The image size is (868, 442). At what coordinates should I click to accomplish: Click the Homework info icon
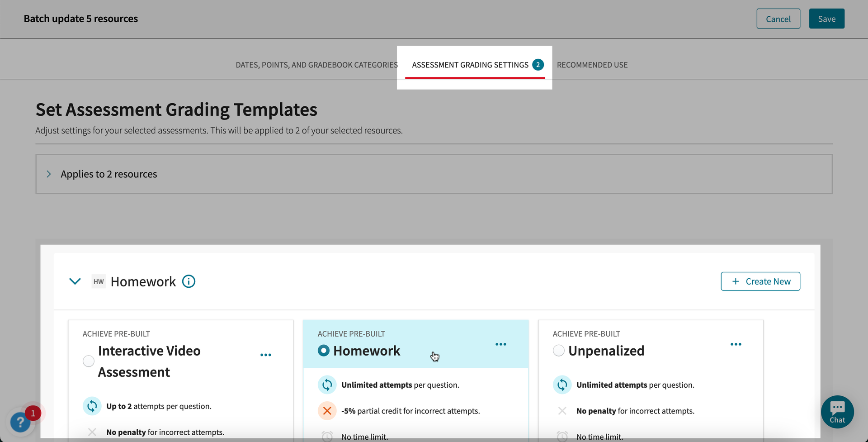click(x=189, y=281)
